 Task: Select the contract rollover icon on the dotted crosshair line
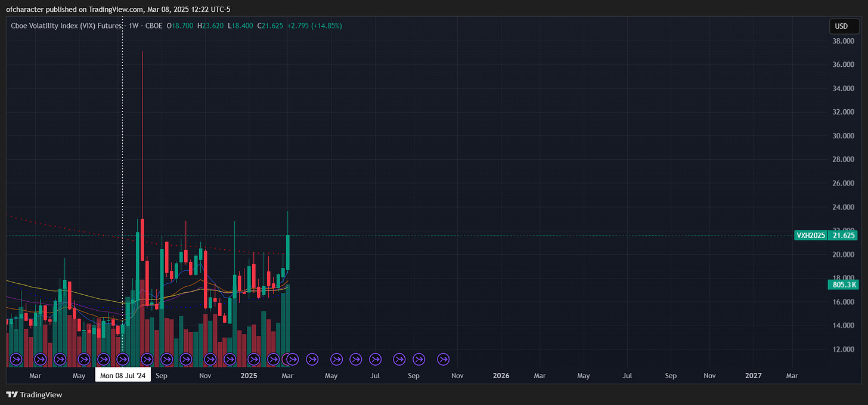pyautogui.click(x=123, y=359)
